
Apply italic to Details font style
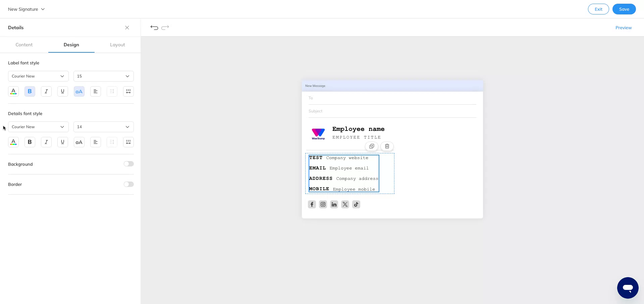46,142
